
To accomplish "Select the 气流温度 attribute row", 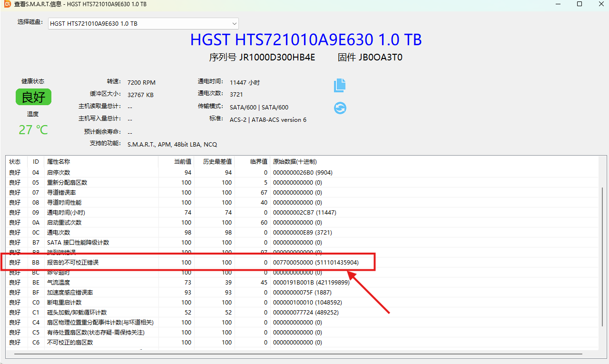I will pyautogui.click(x=302, y=282).
